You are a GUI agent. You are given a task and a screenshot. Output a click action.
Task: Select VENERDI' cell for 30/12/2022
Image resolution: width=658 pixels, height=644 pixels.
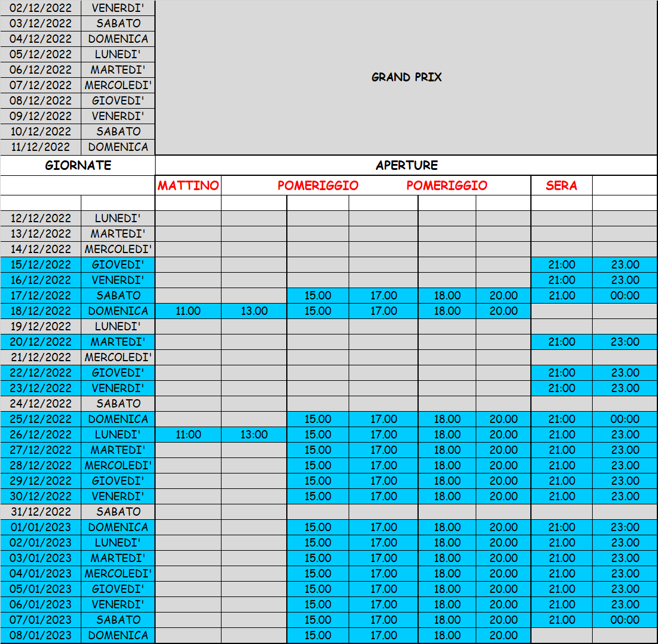(118, 496)
